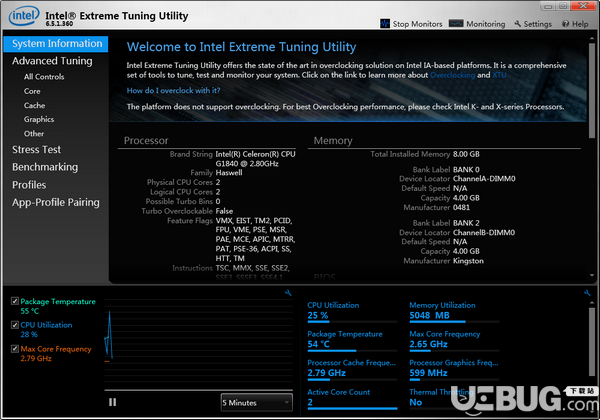Click 55 °C reading under Package Temperature

[29, 311]
